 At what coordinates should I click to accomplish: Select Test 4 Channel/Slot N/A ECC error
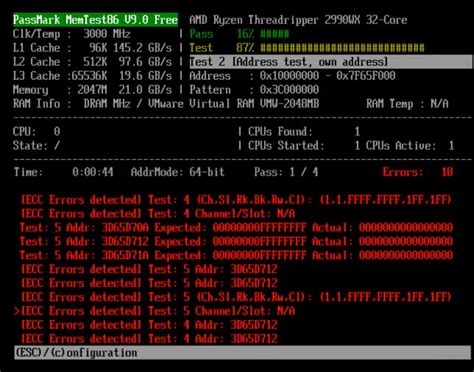pyautogui.click(x=158, y=214)
